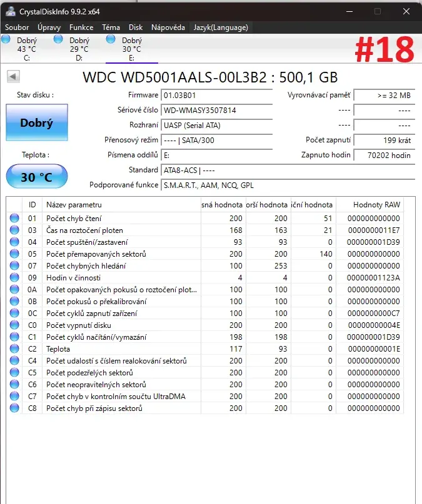Click status icon for Počet chyb čtení
Screen dimensions: 422x504
(x=14, y=218)
